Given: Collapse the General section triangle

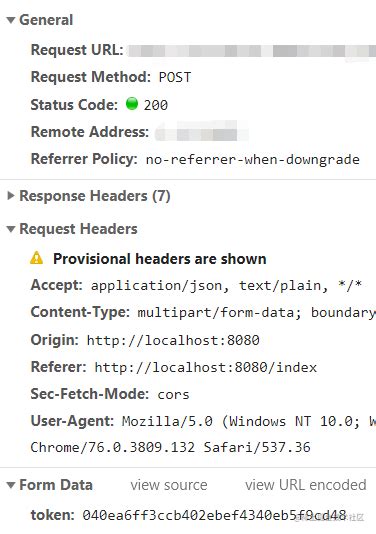Looking at the screenshot, I should coord(11,20).
